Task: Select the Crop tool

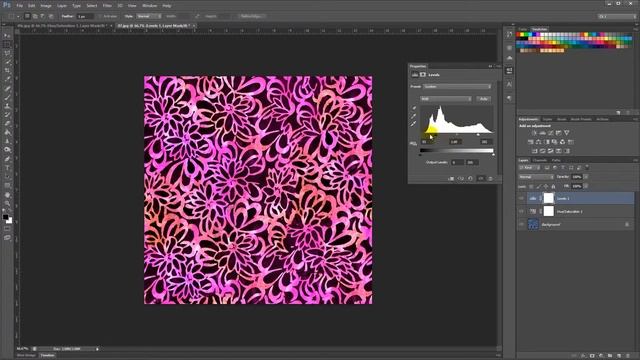Action: point(7,71)
